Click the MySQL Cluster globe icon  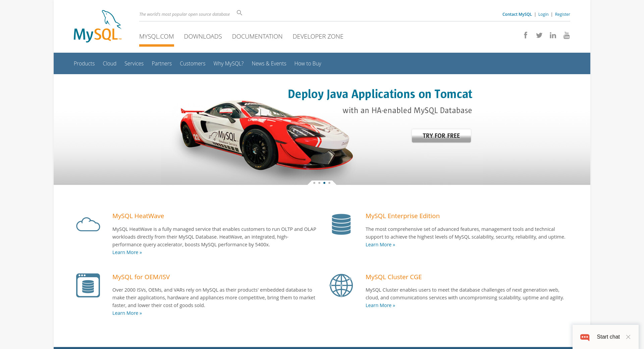coord(341,285)
